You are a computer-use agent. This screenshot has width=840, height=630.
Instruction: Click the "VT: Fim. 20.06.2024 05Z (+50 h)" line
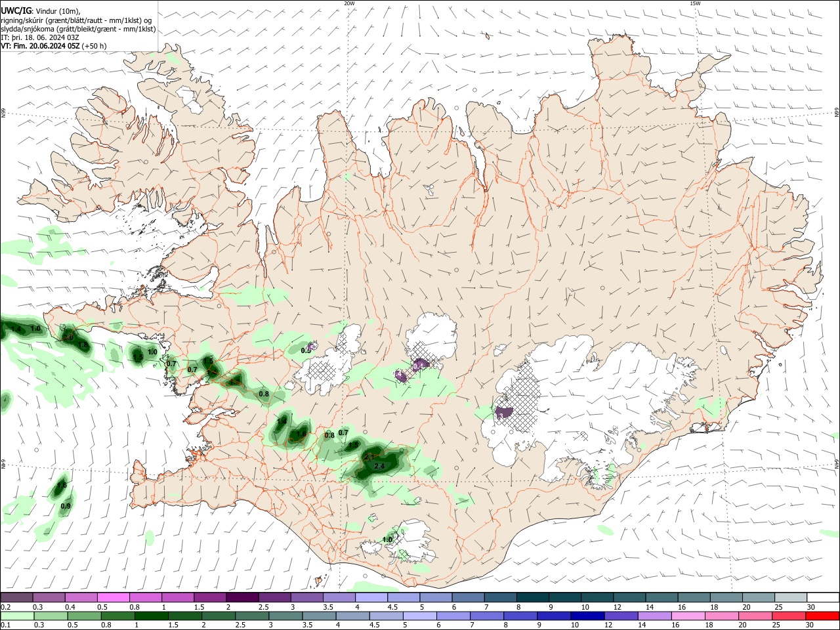pyautogui.click(x=54, y=46)
